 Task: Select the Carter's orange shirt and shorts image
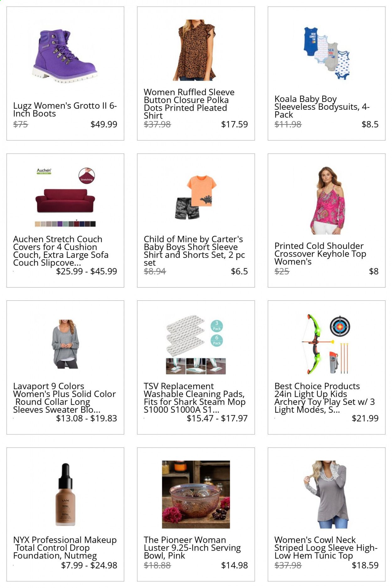[196, 197]
